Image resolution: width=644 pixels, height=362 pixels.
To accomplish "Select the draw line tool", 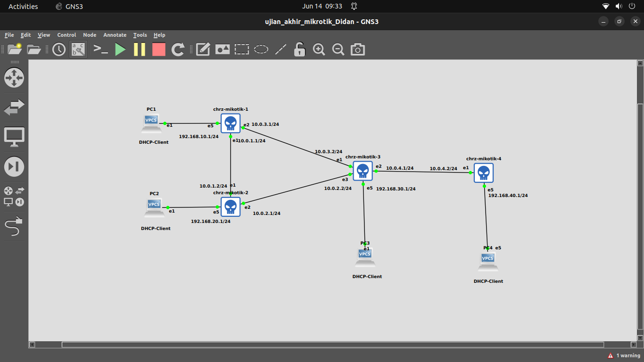I will [x=281, y=49].
